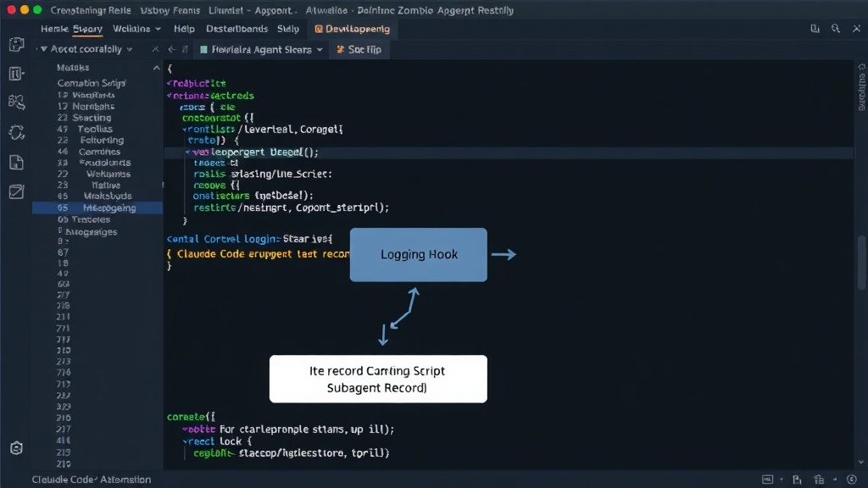This screenshot has height=488, width=868.
Task: Open search via the magnifier icon
Action: click(835, 28)
